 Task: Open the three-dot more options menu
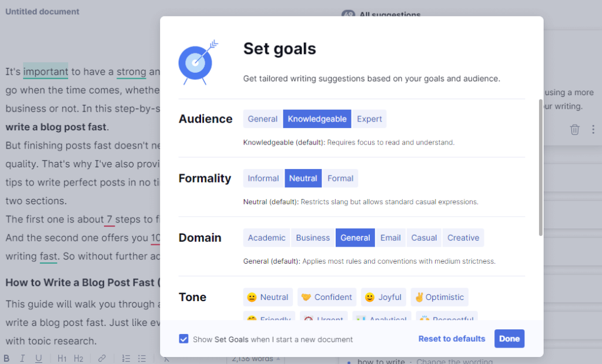click(x=593, y=130)
